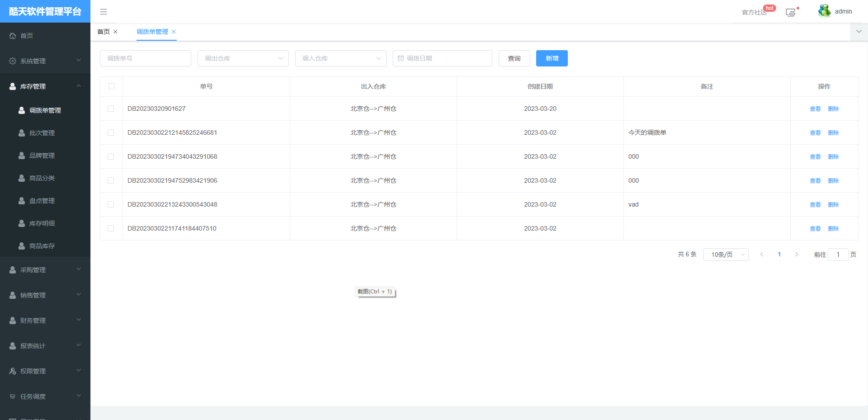Click 删除 for the 今天的调拨单 row
Image resolution: width=868 pixels, height=420 pixels.
point(833,132)
